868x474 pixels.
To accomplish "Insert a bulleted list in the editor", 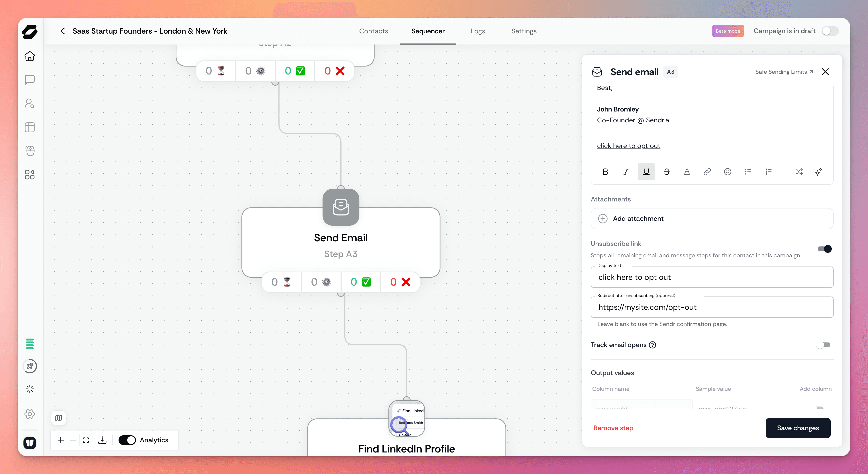I will click(748, 172).
